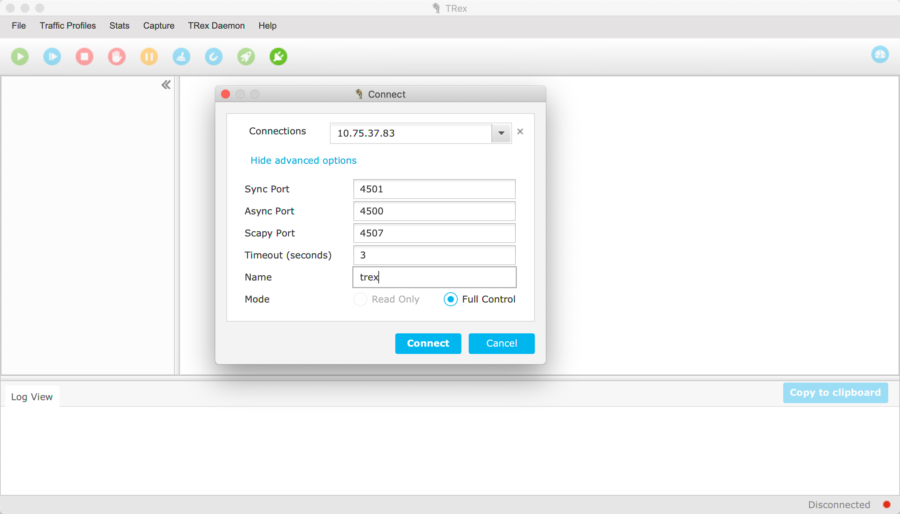Focus the Sync Port field
Image resolution: width=900 pixels, height=514 pixels.
(x=434, y=189)
